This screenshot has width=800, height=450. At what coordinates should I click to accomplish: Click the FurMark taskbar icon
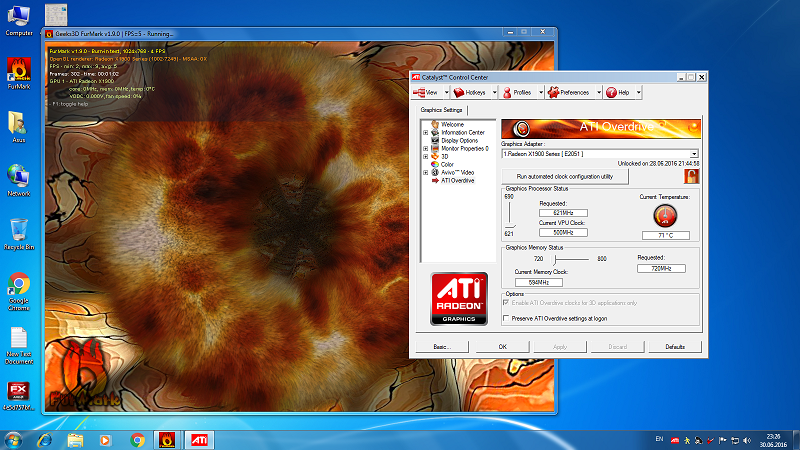tap(167, 438)
